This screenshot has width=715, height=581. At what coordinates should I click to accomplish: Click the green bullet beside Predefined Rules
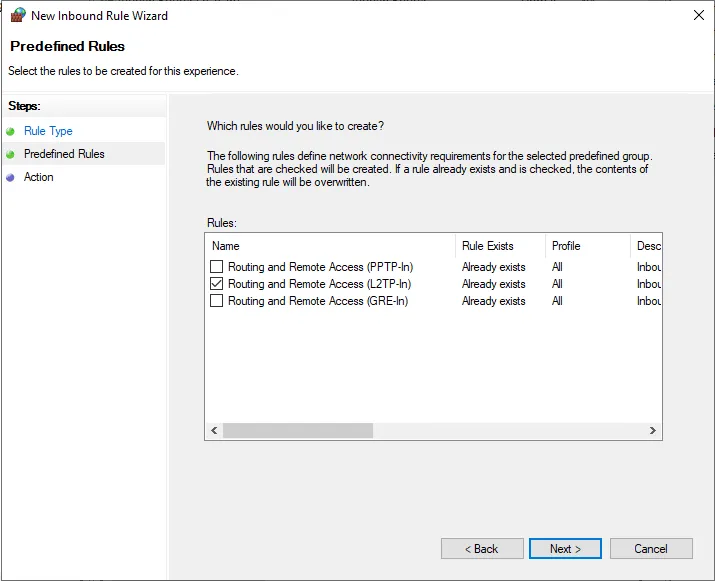(x=11, y=154)
